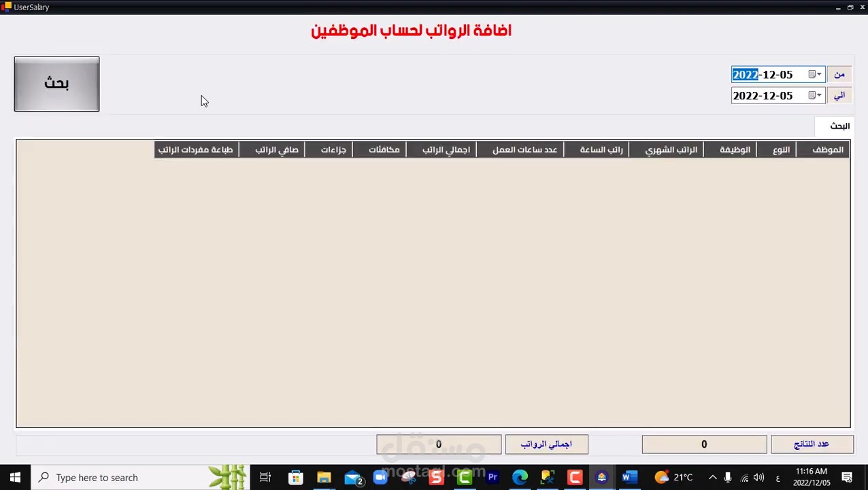Click the بحث search button
868x490 pixels.
click(56, 84)
